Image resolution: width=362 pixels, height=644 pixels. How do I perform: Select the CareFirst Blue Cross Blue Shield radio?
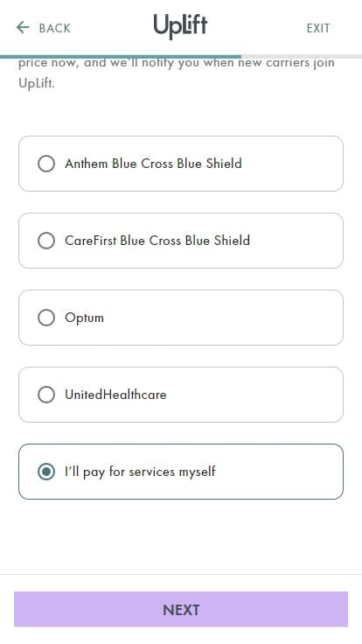point(46,241)
